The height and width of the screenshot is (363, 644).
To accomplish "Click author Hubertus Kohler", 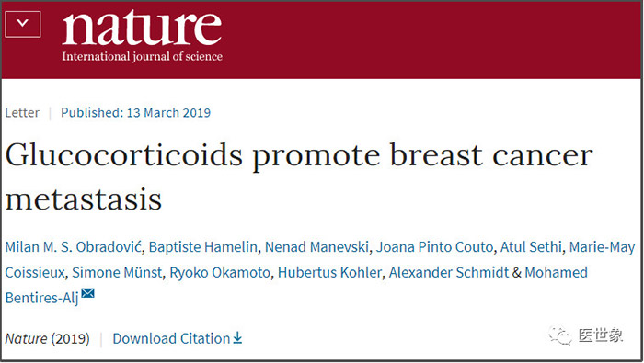I will click(329, 272).
